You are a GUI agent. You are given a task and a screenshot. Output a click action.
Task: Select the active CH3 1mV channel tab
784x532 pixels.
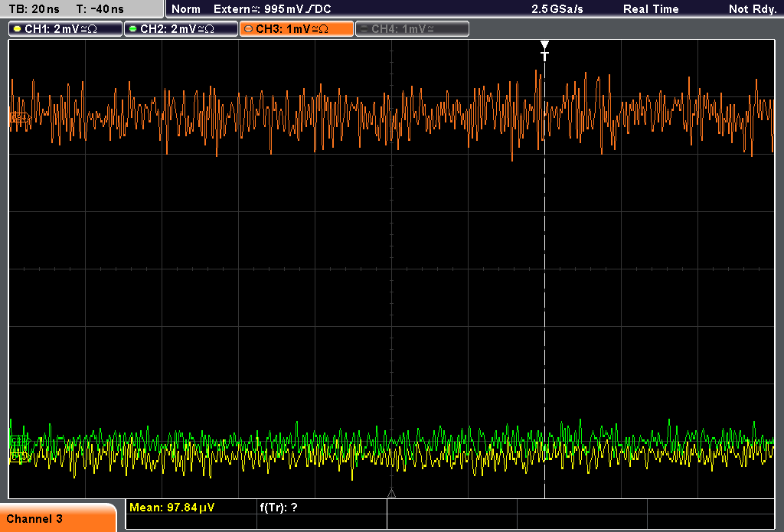(296, 28)
